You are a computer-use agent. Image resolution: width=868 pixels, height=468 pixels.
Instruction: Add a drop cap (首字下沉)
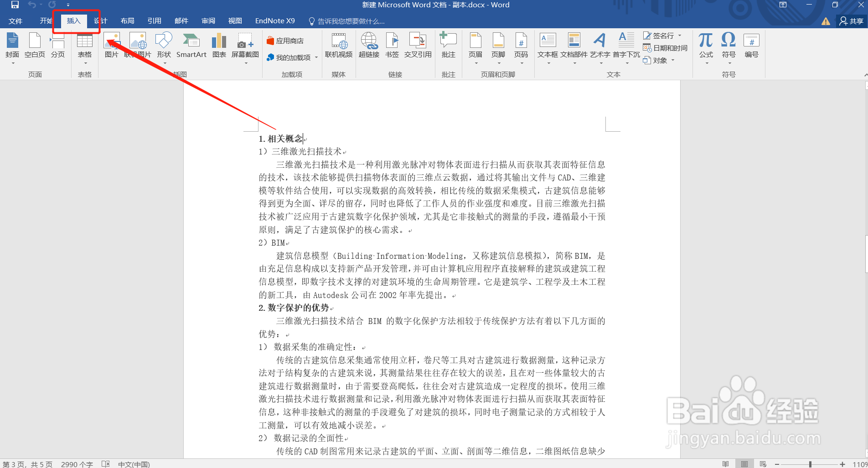(x=626, y=47)
